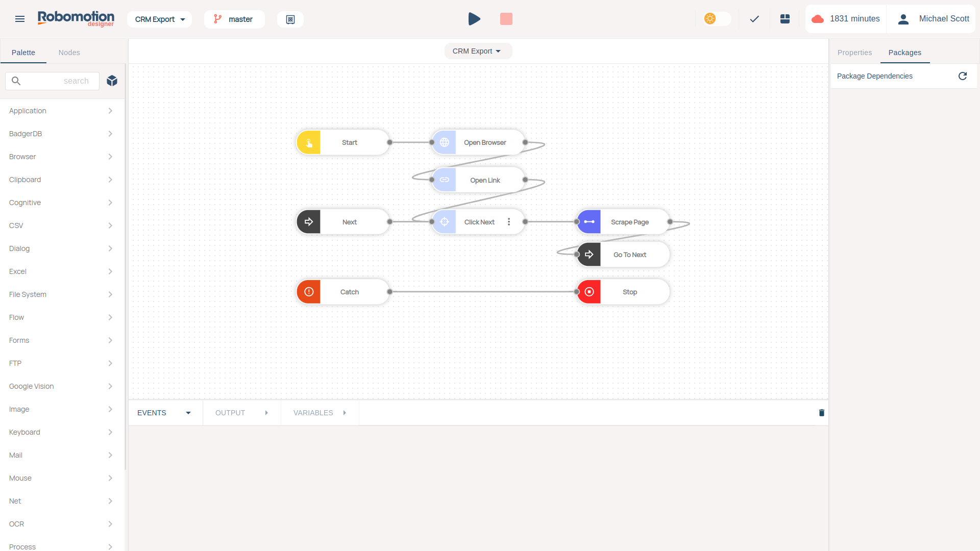
Task: Open the Dialog palette category
Action: (61, 248)
